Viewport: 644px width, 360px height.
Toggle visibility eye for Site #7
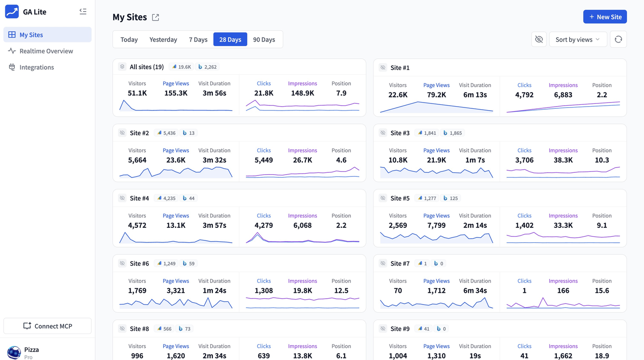(383, 263)
